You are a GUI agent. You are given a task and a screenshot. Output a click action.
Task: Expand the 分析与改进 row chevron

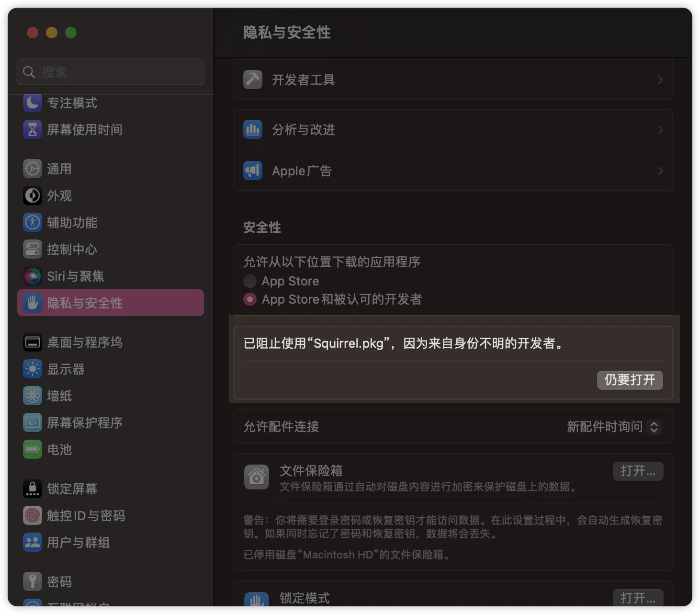coord(660,130)
